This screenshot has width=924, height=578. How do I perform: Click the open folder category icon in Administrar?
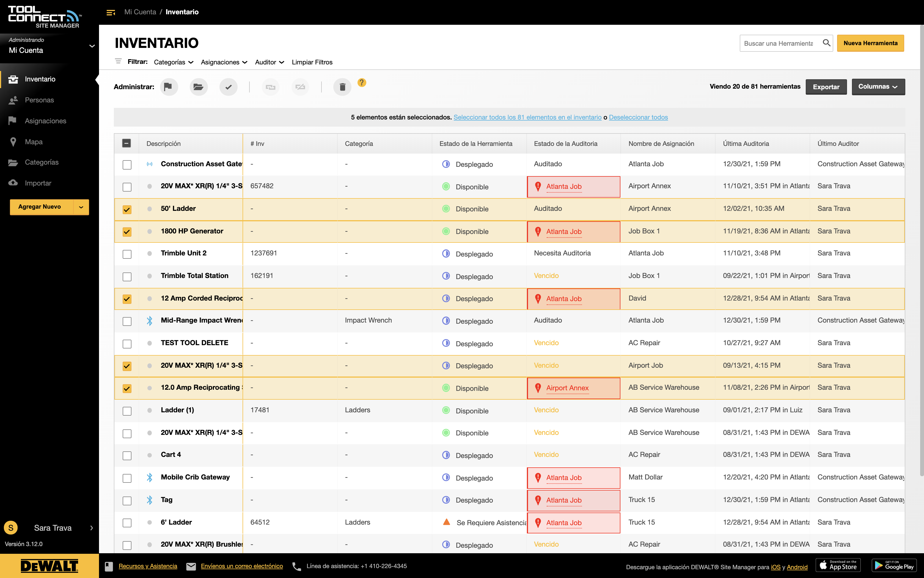point(198,87)
